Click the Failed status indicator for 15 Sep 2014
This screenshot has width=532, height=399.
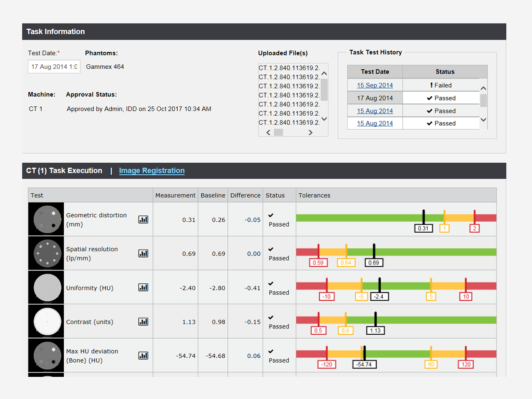[442, 85]
